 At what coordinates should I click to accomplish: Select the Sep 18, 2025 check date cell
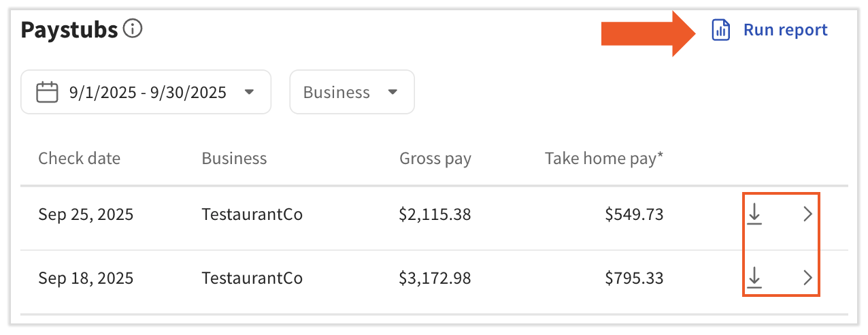point(86,278)
